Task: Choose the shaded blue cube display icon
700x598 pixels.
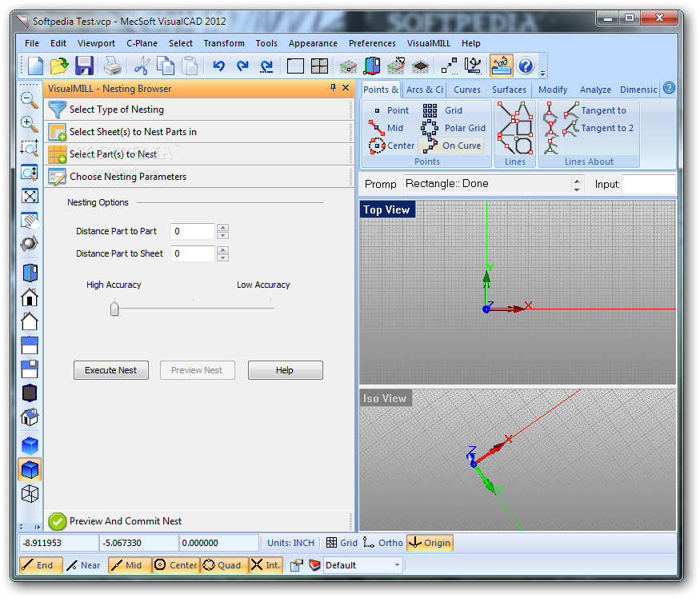Action: tap(30, 469)
